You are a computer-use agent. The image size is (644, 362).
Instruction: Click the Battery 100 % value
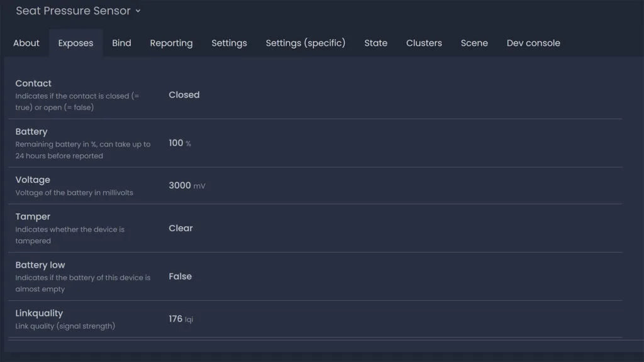[x=179, y=143]
